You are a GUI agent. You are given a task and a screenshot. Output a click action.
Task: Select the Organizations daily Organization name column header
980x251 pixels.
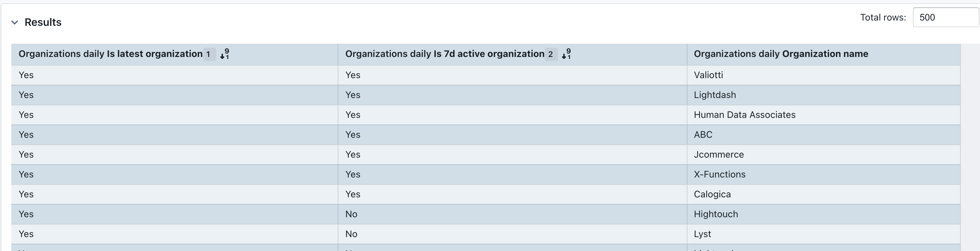(x=781, y=54)
